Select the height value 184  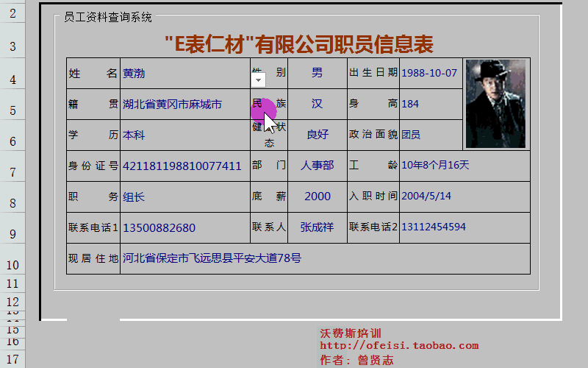431,104
